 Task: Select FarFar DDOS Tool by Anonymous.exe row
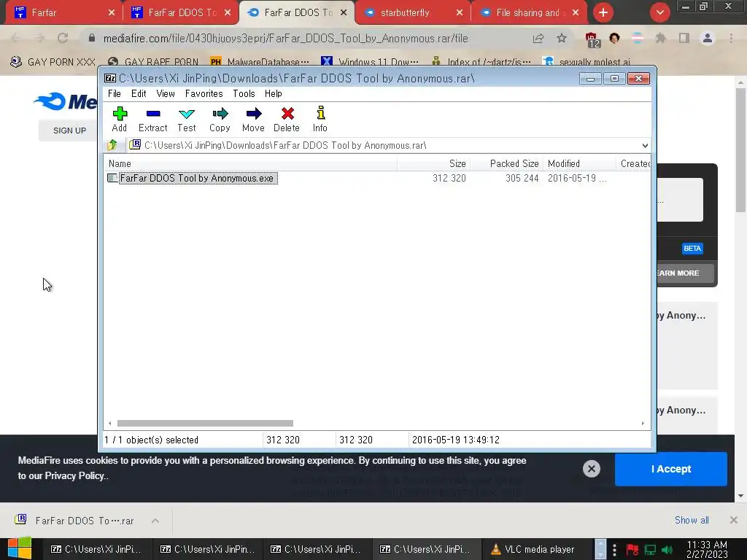[x=377, y=178]
